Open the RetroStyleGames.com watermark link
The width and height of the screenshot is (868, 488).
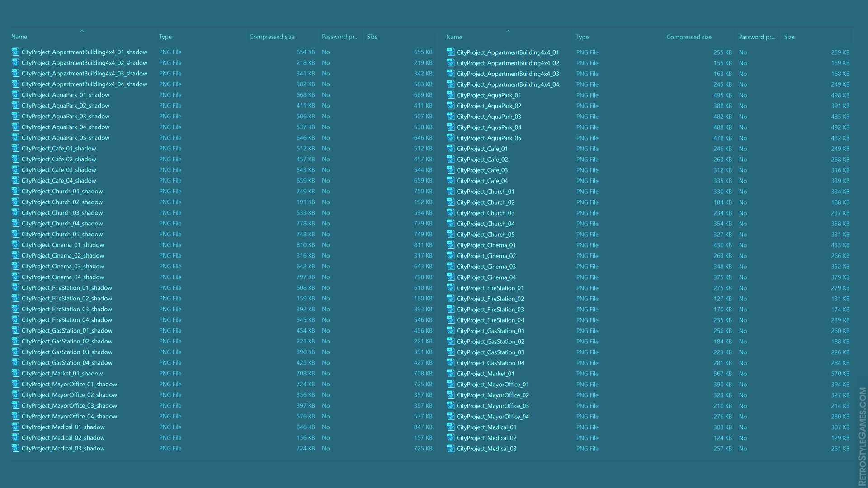(x=862, y=436)
